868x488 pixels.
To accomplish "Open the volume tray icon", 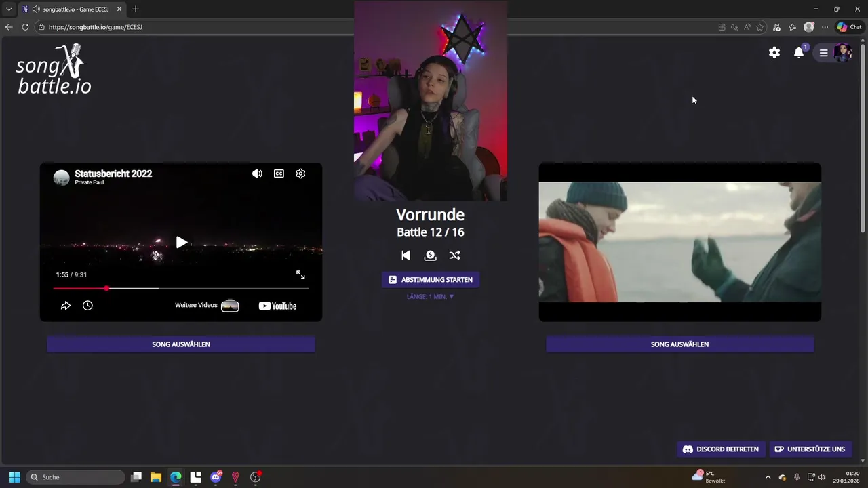I will [823, 477].
